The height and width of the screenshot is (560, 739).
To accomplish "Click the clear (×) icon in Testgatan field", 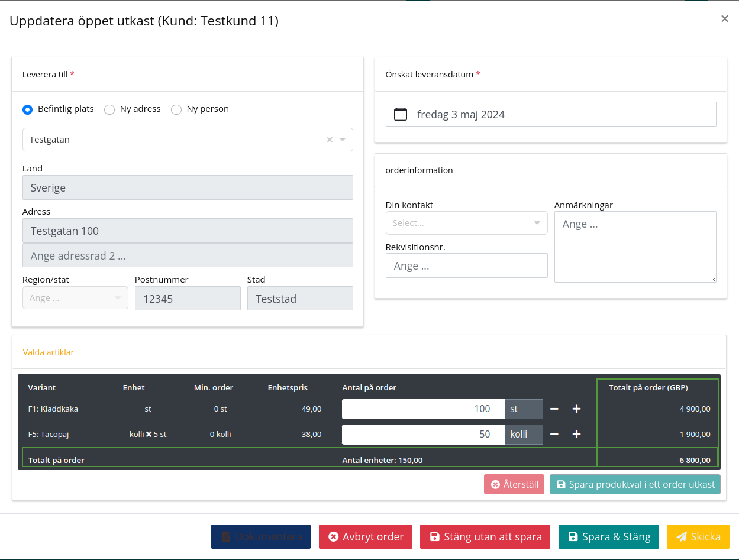I will pos(330,140).
